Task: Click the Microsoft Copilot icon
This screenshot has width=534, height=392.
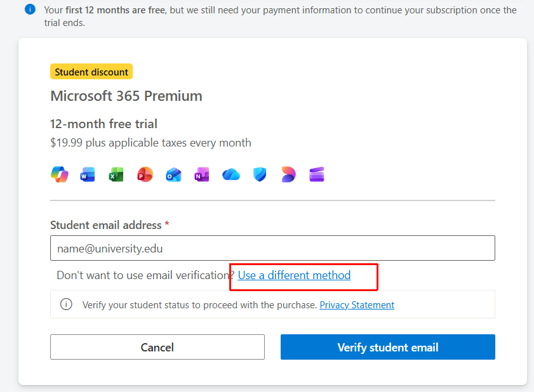Action: click(x=59, y=174)
